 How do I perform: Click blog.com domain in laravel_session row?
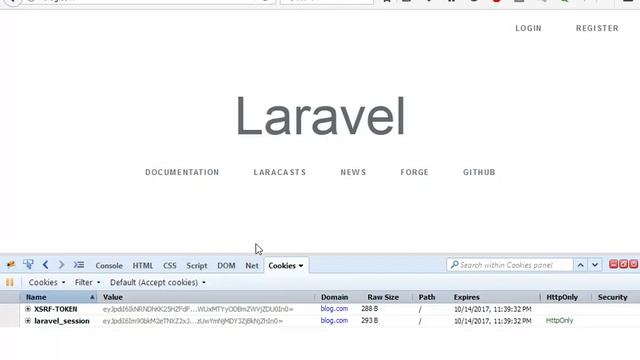pyautogui.click(x=334, y=320)
